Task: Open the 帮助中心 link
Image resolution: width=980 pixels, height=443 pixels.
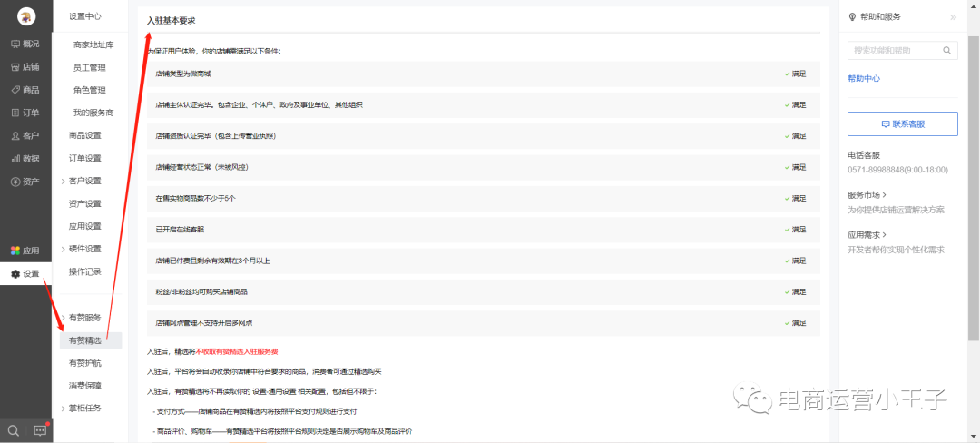Action: pos(864,79)
